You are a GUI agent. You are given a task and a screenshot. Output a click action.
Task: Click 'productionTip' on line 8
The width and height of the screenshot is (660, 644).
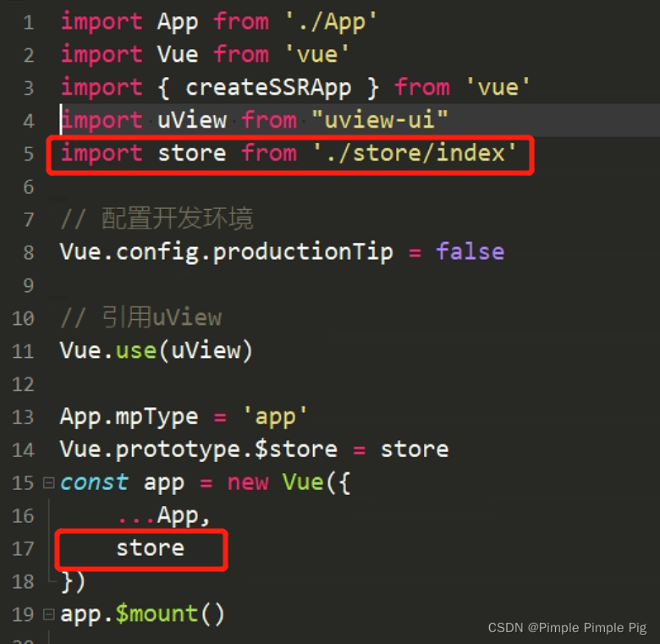[x=303, y=252]
